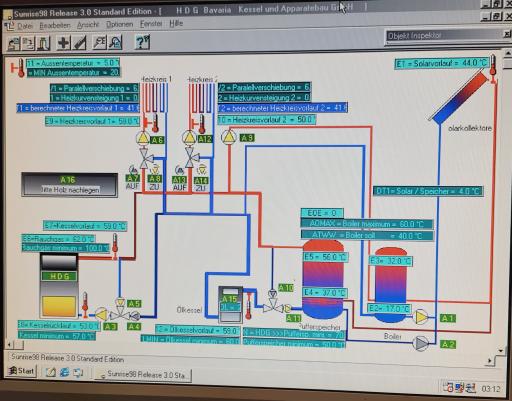Open the Optionen menu
Image resolution: width=512 pixels, height=401 pixels.
click(119, 24)
